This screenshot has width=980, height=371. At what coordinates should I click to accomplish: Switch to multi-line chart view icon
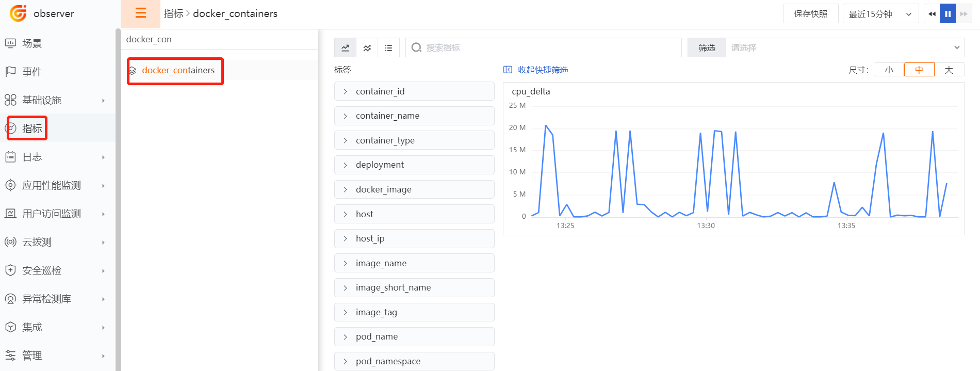(x=367, y=48)
